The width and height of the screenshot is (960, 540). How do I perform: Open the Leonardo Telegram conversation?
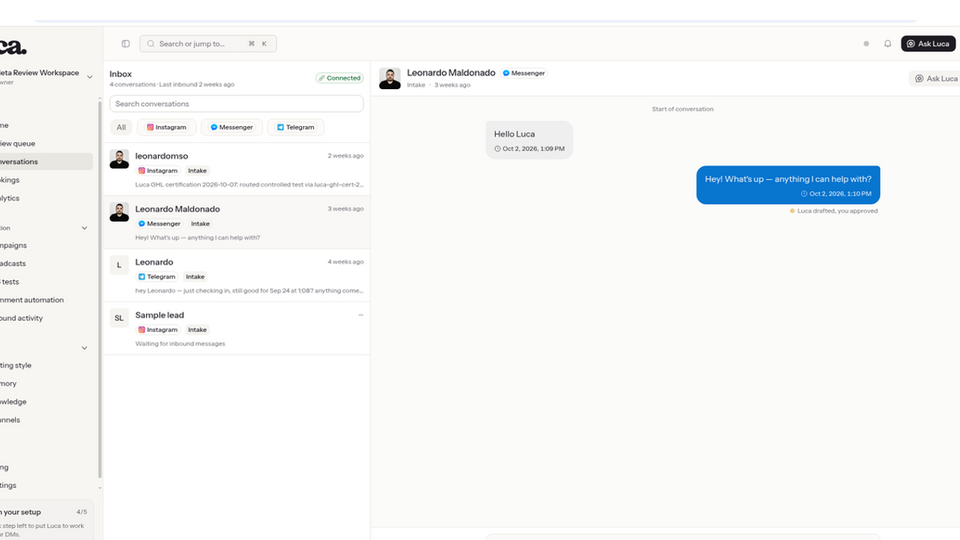(236, 276)
